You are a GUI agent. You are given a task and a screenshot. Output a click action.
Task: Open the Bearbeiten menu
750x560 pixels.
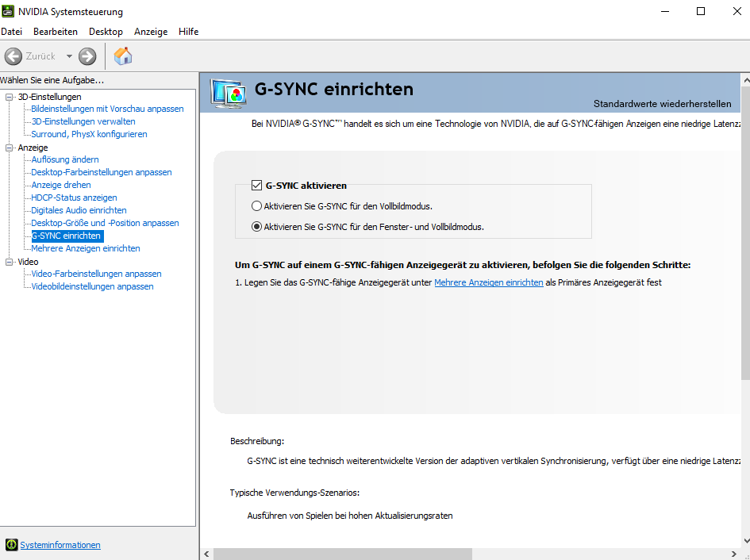pos(56,32)
